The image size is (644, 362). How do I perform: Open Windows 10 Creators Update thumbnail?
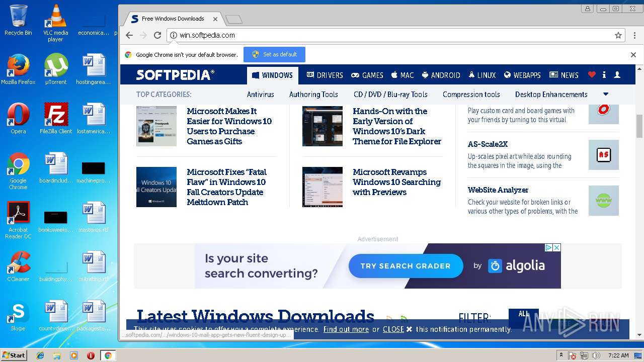click(x=156, y=187)
